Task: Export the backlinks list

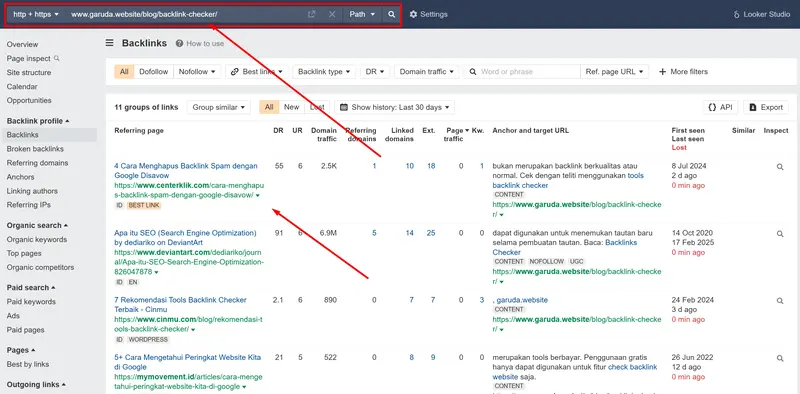Action: [766, 107]
